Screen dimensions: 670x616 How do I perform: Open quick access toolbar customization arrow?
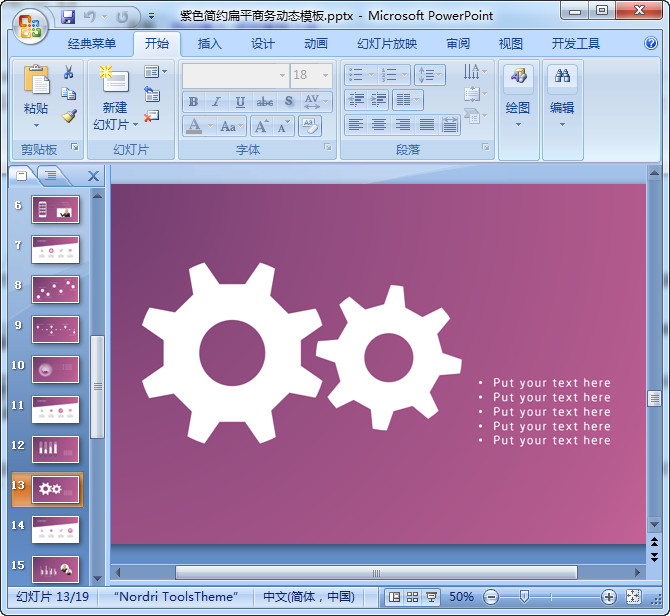pos(151,17)
